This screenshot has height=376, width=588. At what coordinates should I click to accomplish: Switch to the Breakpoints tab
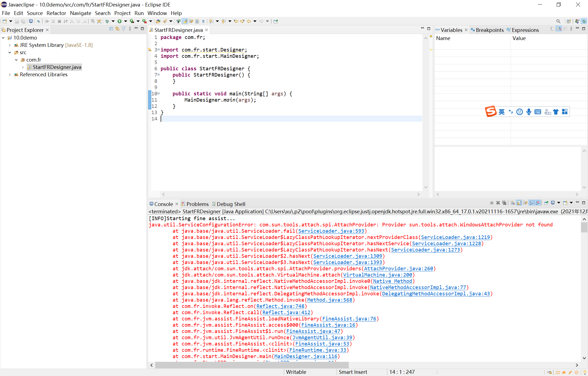pos(489,30)
